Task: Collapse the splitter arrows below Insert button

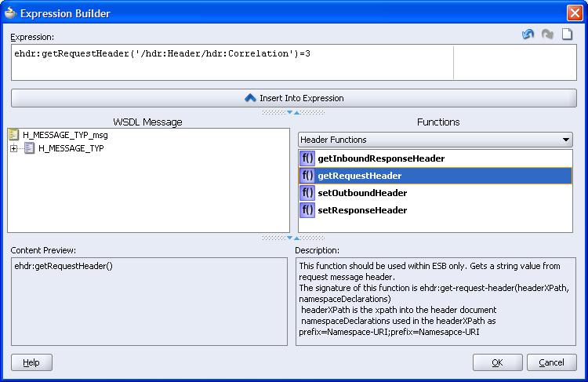Action: pos(293,112)
